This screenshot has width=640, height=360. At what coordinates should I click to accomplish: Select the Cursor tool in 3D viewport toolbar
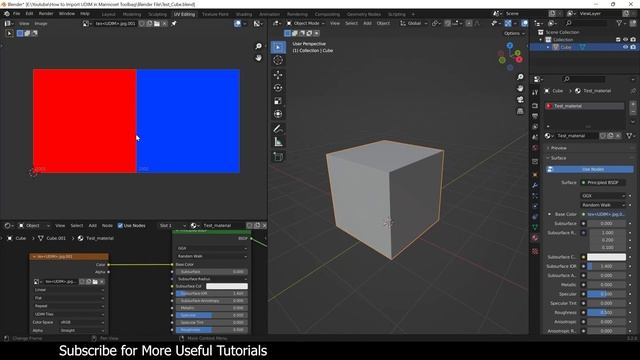278,60
